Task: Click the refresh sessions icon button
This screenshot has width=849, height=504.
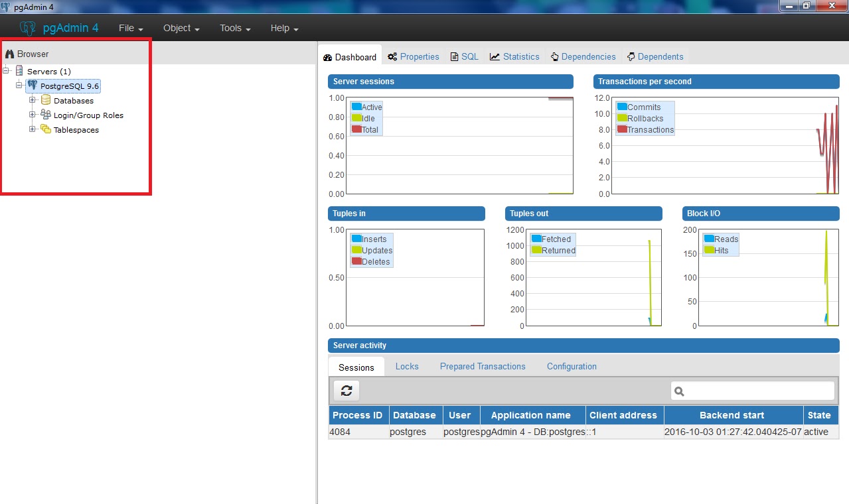Action: point(347,391)
